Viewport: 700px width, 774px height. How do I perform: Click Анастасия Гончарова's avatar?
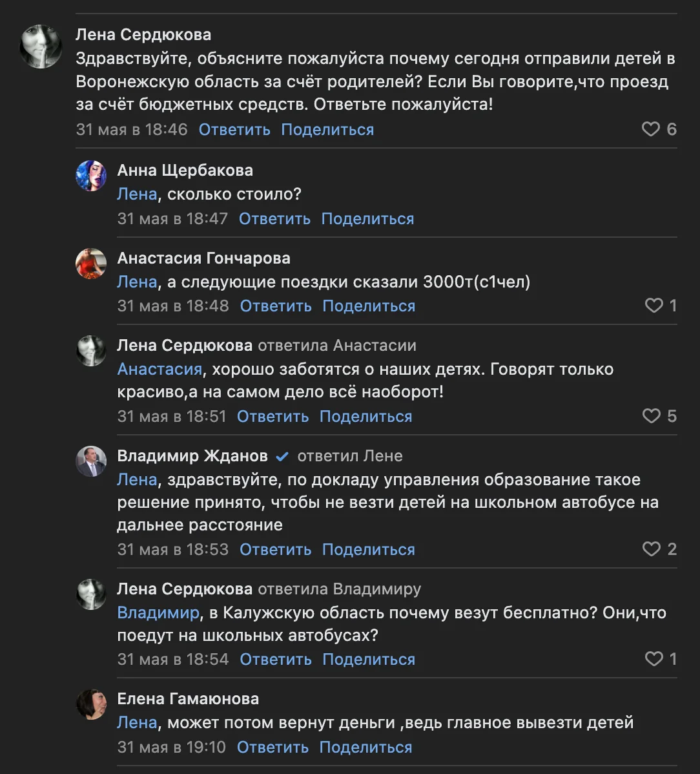point(91,264)
